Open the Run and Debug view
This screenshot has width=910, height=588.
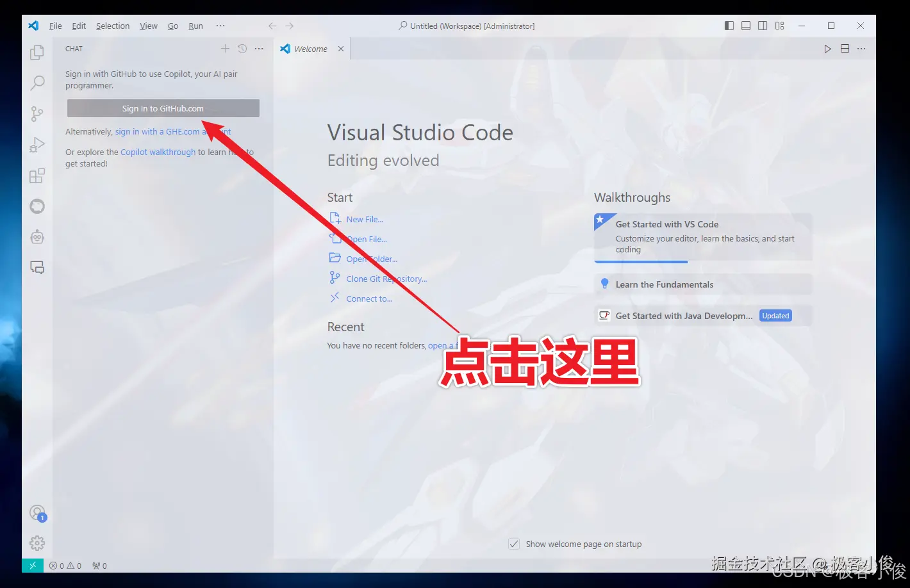[37, 145]
